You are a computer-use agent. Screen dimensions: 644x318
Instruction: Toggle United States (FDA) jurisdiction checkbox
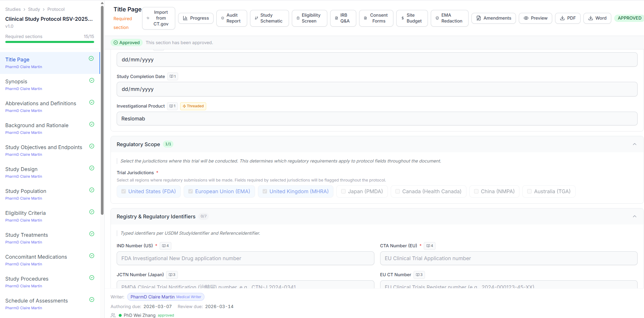click(124, 191)
